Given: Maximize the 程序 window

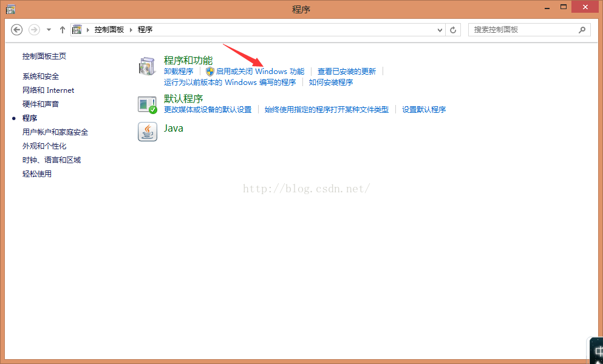Looking at the screenshot, I should click(x=564, y=7).
